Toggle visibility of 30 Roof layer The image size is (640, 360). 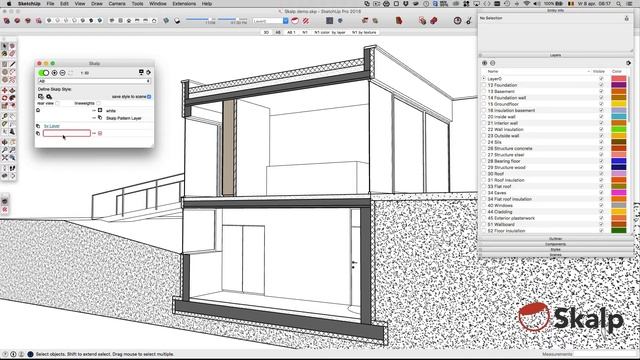click(x=601, y=173)
